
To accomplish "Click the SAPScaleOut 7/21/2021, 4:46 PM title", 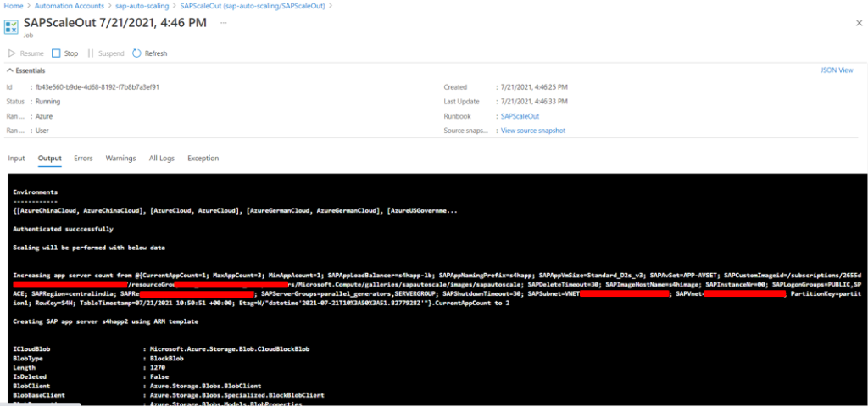I will pyautogui.click(x=115, y=23).
